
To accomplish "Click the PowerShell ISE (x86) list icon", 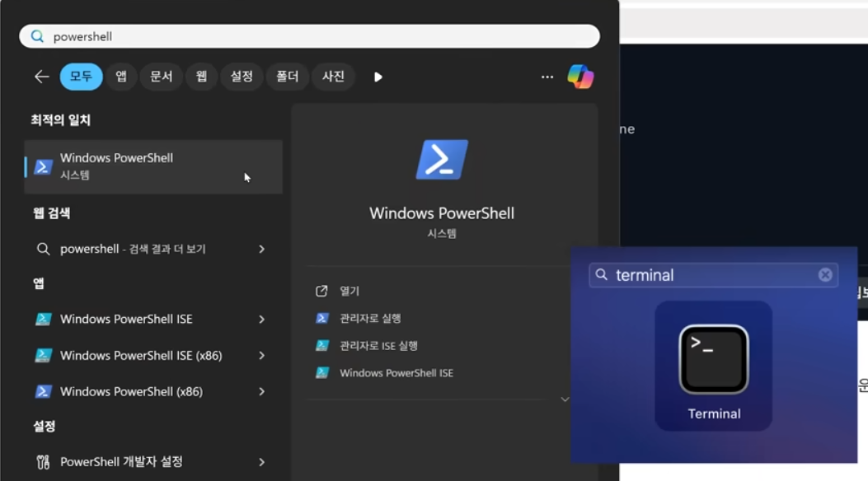I will pos(43,356).
